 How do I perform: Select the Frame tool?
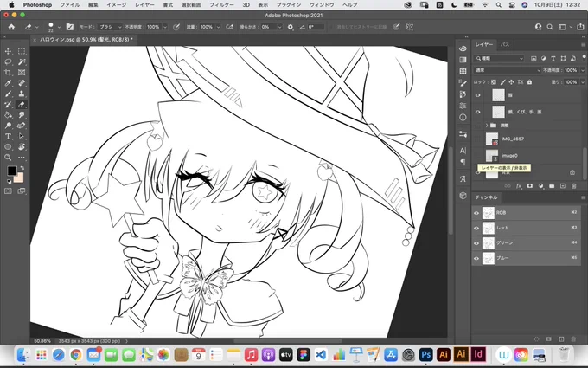click(x=22, y=73)
